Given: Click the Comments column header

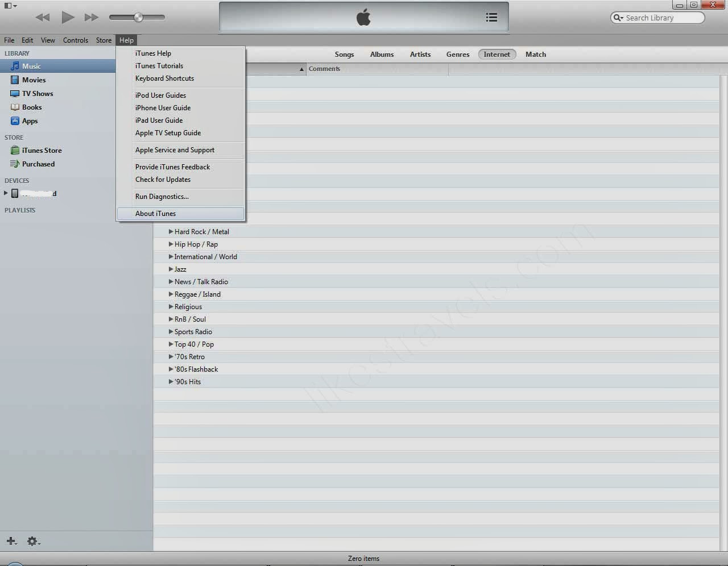Looking at the screenshot, I should tap(378, 69).
